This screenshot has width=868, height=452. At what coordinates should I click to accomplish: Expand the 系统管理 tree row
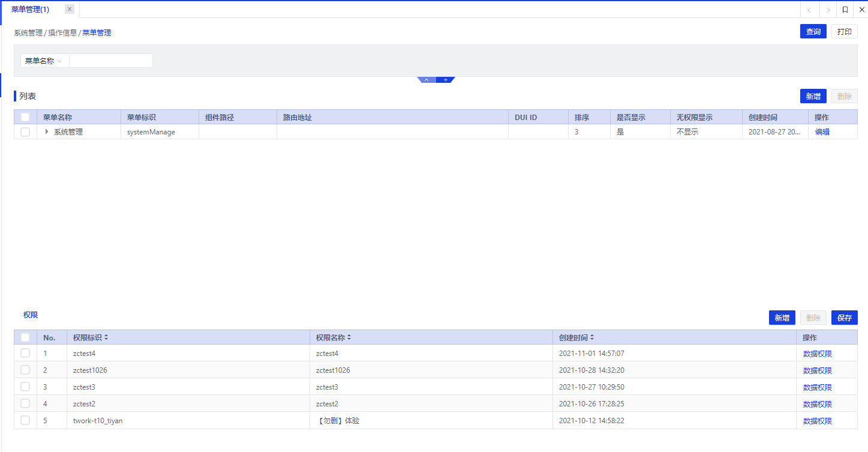[x=47, y=132]
